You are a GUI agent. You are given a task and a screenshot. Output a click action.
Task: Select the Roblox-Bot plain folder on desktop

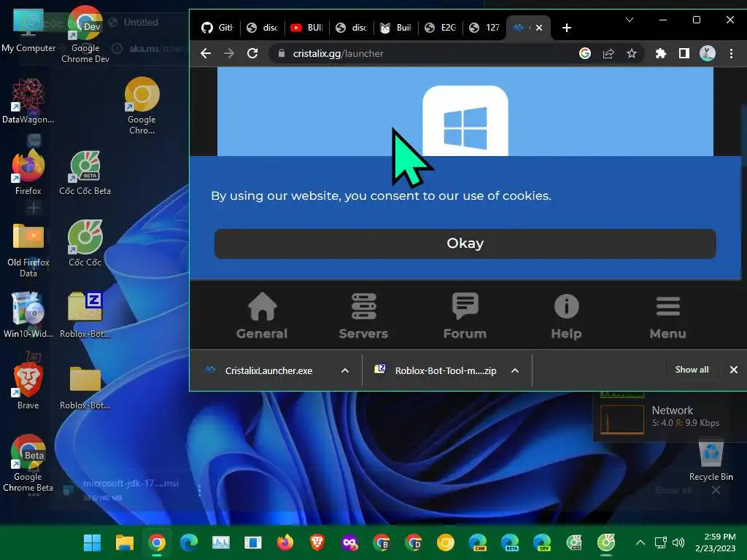[x=85, y=386]
